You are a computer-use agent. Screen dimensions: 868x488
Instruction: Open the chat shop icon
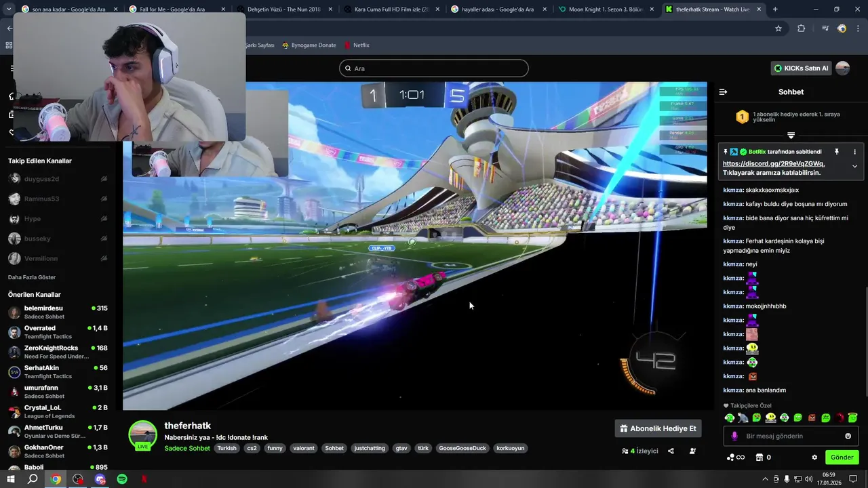(759, 457)
